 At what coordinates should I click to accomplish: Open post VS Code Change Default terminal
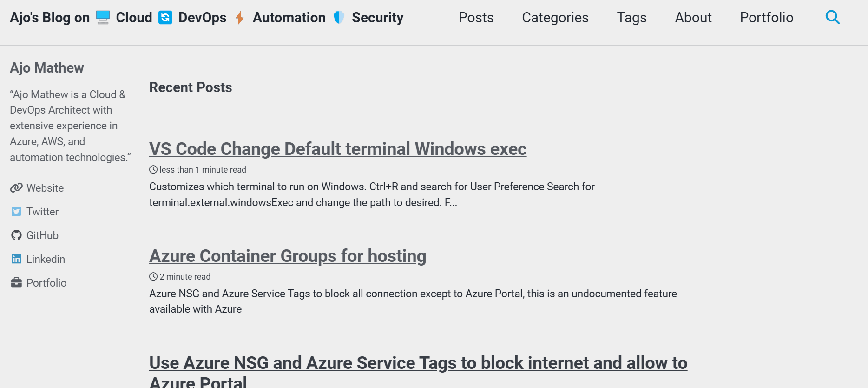338,149
